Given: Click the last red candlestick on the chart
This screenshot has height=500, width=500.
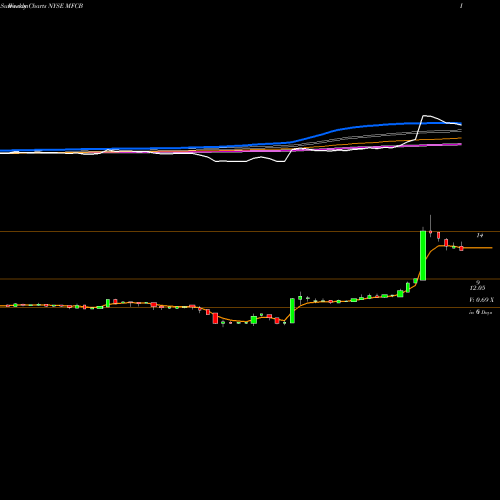Looking at the screenshot, I should [x=461, y=248].
